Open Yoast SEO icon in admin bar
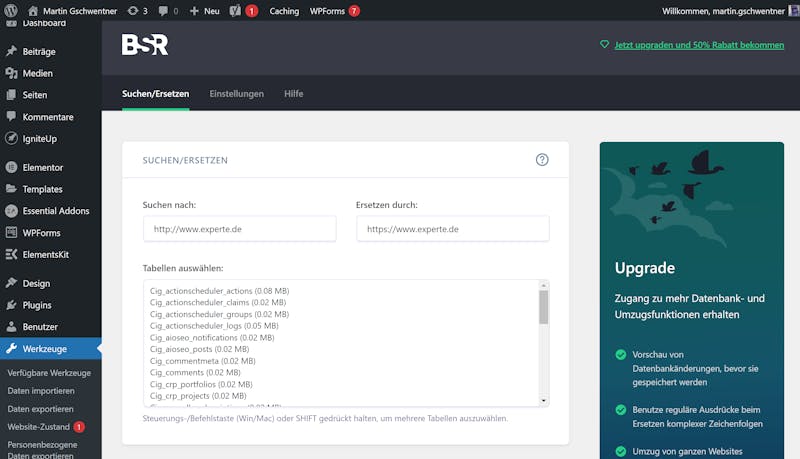This screenshot has height=459, width=800. pos(235,11)
